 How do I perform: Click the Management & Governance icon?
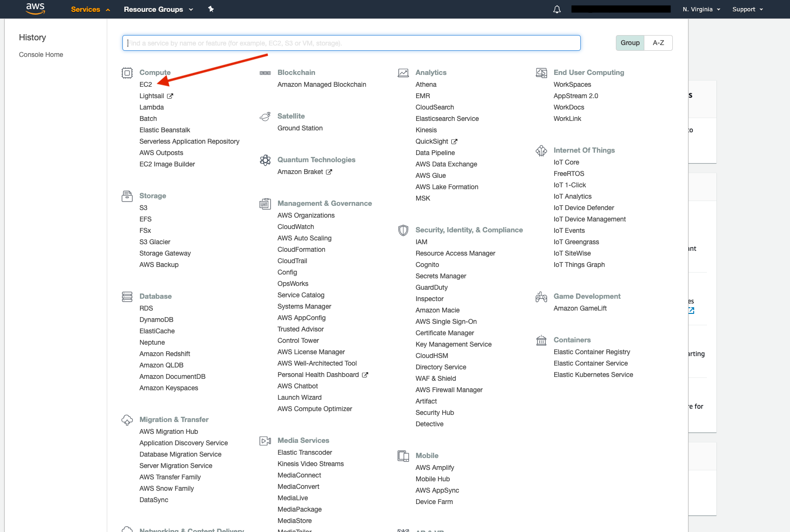pos(265,204)
